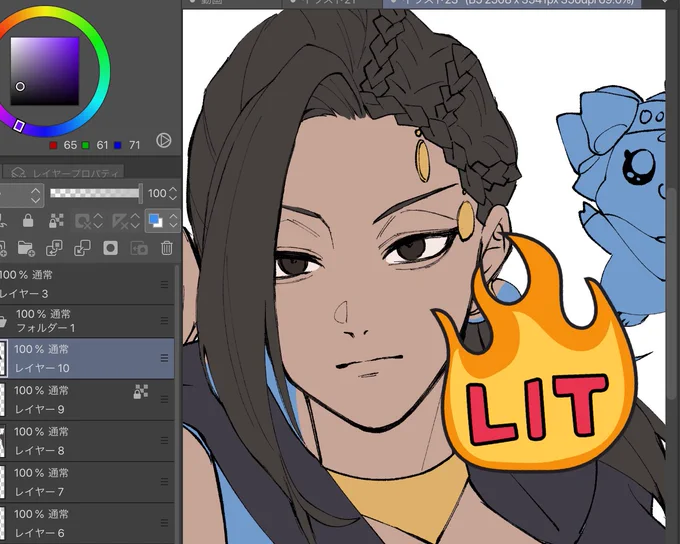Click the green channel value 61
680x544 pixels.
coord(102,145)
